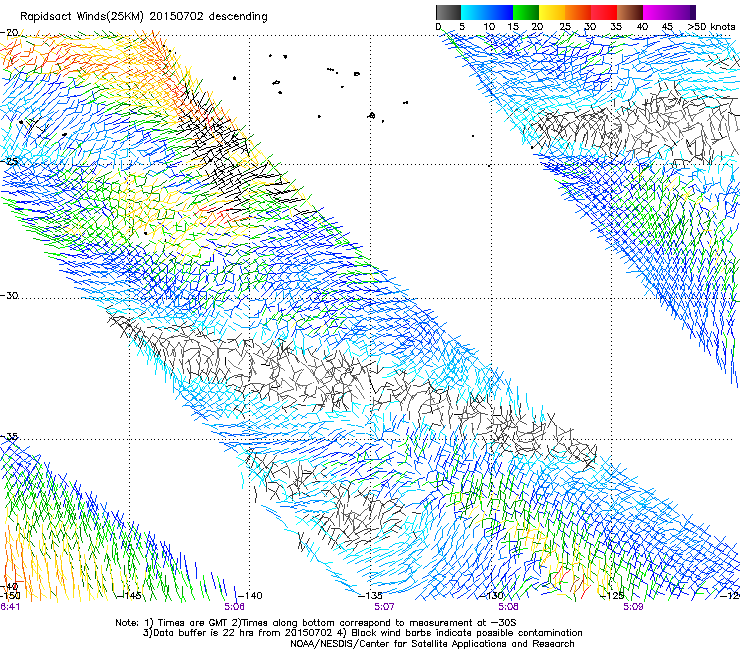Click the "0" label under the color legend
740x650 pixels.
click(438, 27)
